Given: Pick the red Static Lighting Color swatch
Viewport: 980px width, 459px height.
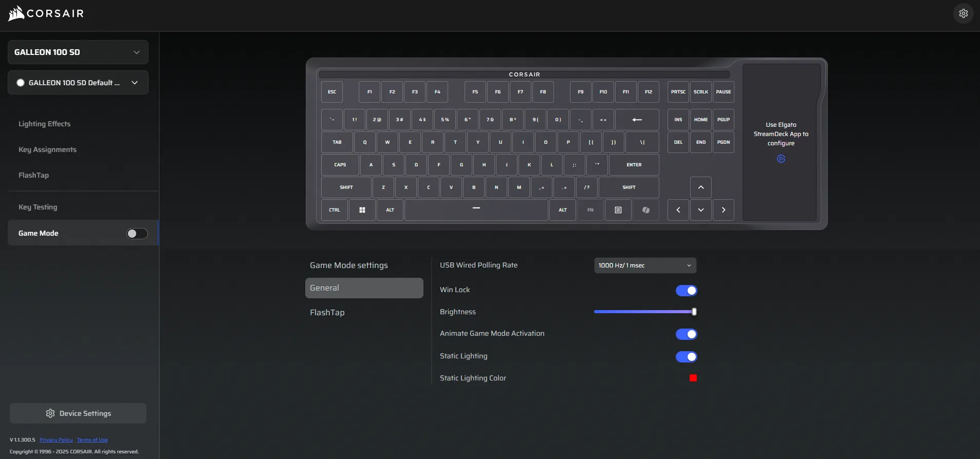Looking at the screenshot, I should pos(693,378).
